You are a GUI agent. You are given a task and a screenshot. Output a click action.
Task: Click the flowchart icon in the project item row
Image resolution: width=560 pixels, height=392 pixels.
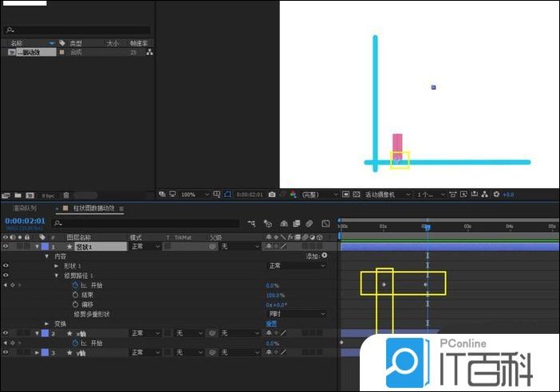[149, 52]
